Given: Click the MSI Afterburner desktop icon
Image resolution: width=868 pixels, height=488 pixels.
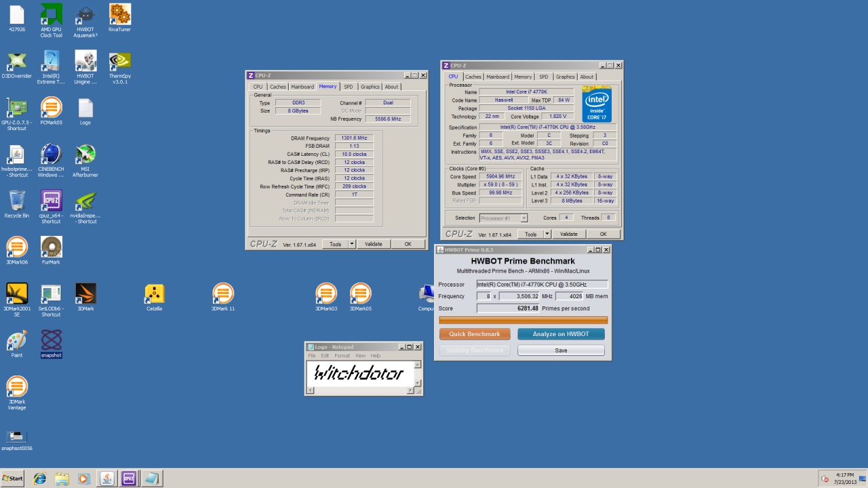Looking at the screenshot, I should click(85, 156).
